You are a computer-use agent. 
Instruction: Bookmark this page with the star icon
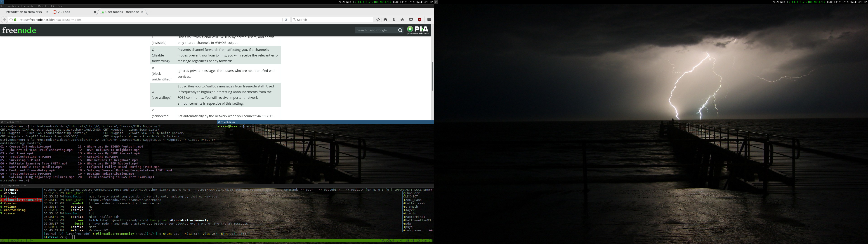tap(378, 20)
